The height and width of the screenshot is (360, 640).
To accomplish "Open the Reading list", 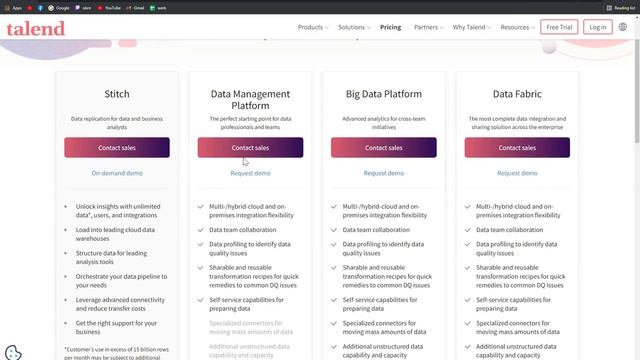I will [620, 8].
